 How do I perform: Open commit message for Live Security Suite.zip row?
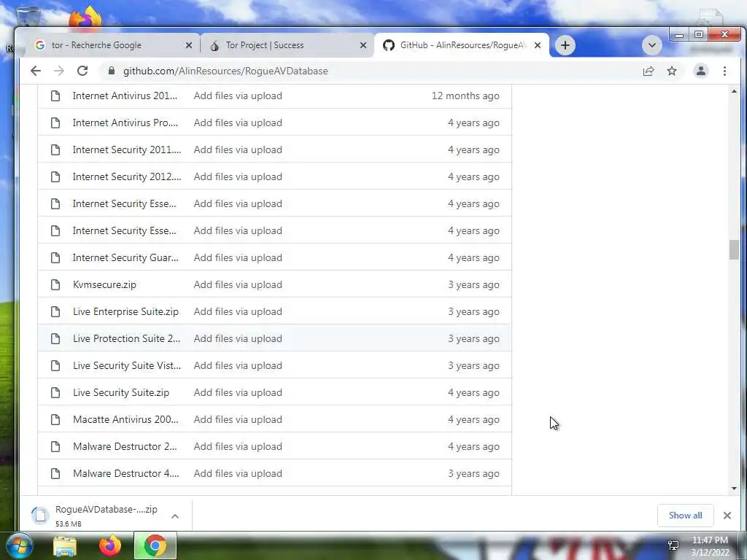pos(238,392)
